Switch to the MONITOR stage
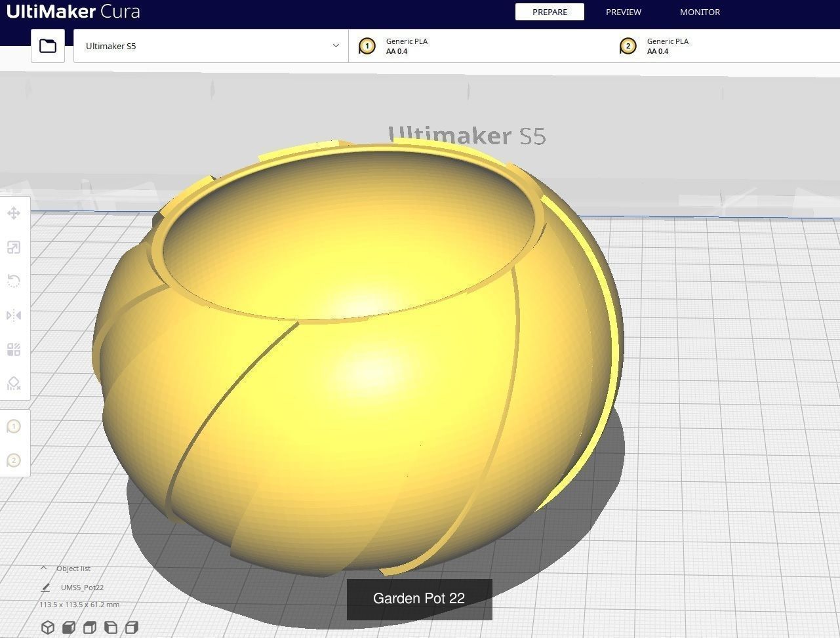Viewport: 840px width, 638px height. 700,12
